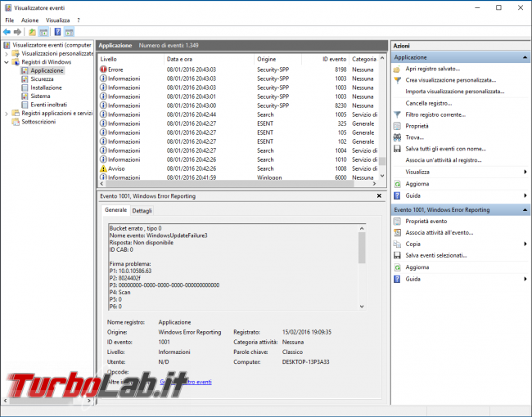Viewport: 532px width, 417px height.
Task: Expand Visualizzazioni personalizzate tree node
Action: click(7, 54)
